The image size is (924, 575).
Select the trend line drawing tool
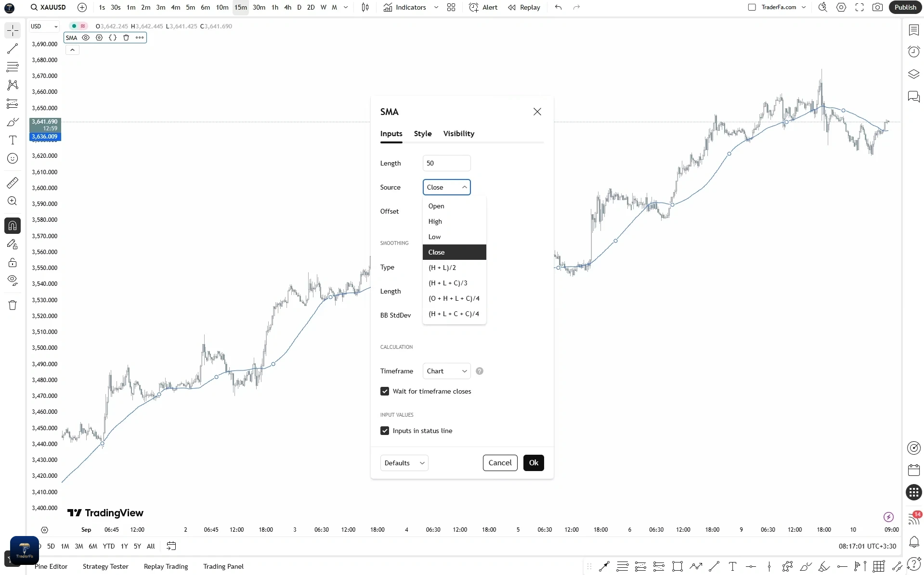[13, 49]
